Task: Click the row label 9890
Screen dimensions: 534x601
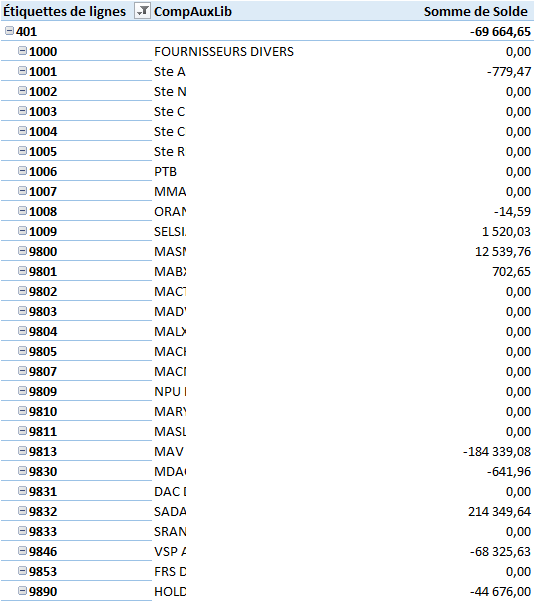Action: [43, 591]
